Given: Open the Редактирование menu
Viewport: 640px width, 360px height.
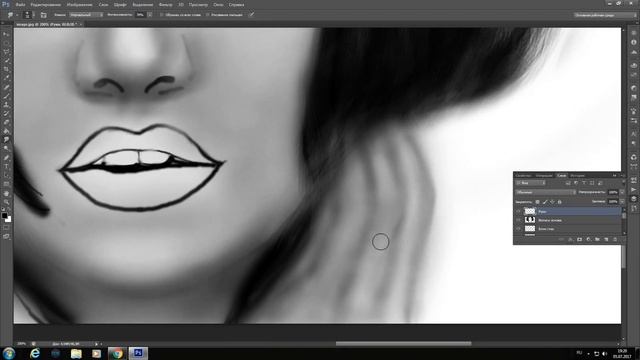Looking at the screenshot, I should click(46, 5).
